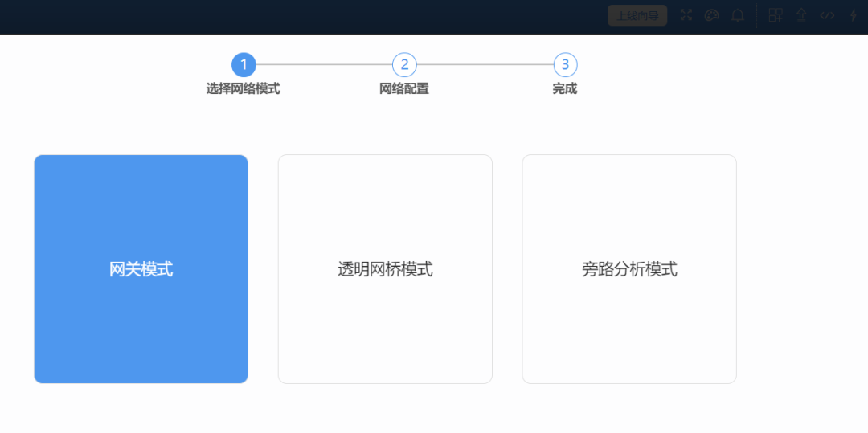The height and width of the screenshot is (433, 868).
Task: Click the 网关模式 text label
Action: click(141, 270)
